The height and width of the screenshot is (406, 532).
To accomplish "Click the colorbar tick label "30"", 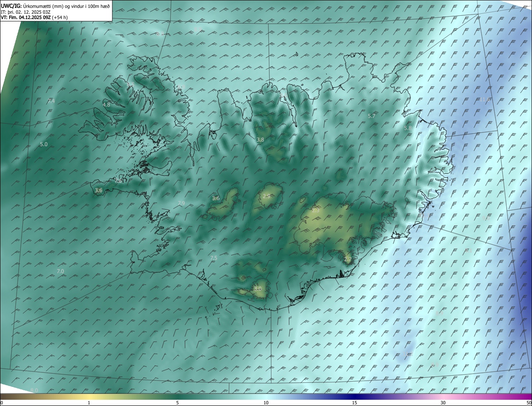I will [443, 403].
